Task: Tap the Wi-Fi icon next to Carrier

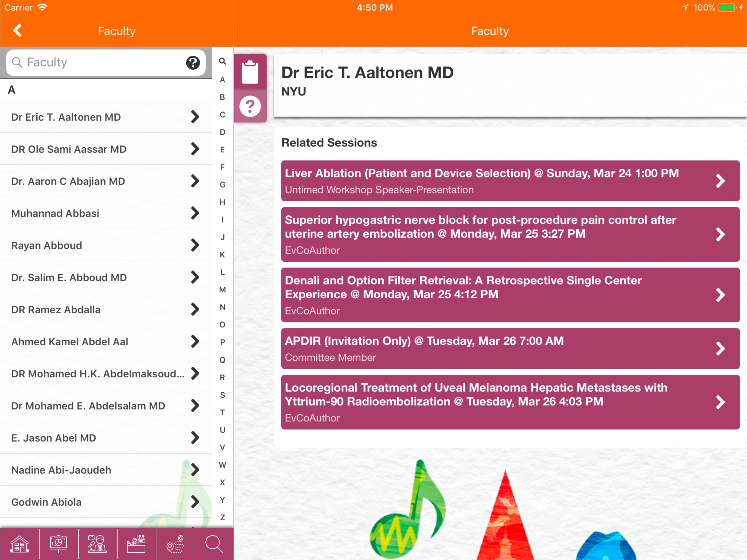Action: [x=42, y=7]
